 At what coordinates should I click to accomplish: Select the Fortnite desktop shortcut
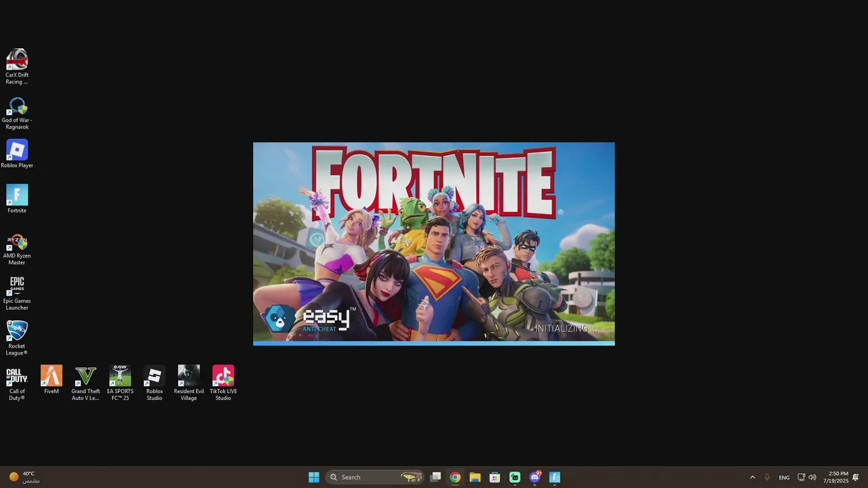click(17, 199)
